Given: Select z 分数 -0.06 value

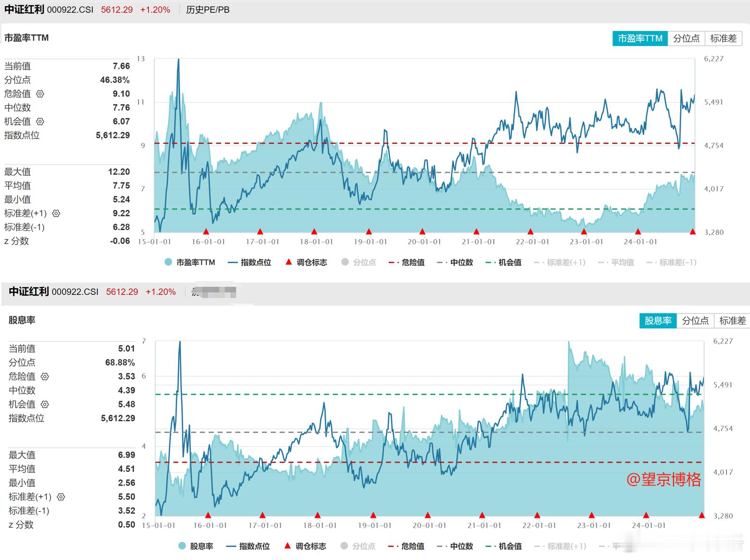Looking at the screenshot, I should pyautogui.click(x=120, y=241).
